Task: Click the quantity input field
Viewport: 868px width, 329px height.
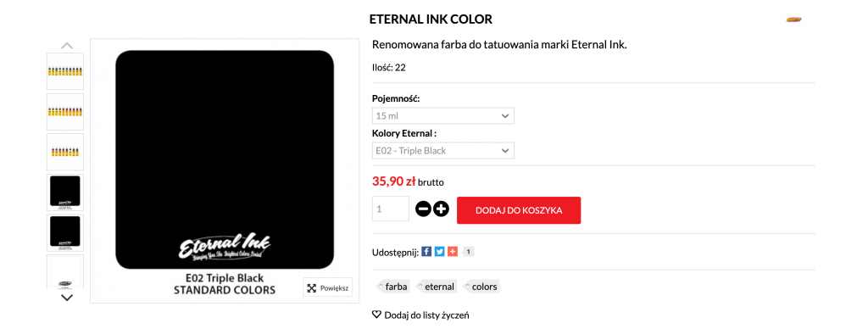Action: 390,209
